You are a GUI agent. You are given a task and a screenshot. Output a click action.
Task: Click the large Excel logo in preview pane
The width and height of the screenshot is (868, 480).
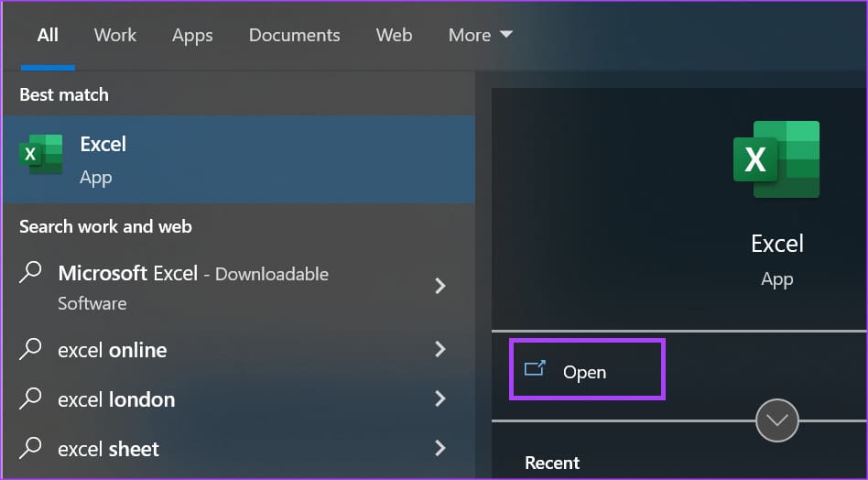[776, 159]
